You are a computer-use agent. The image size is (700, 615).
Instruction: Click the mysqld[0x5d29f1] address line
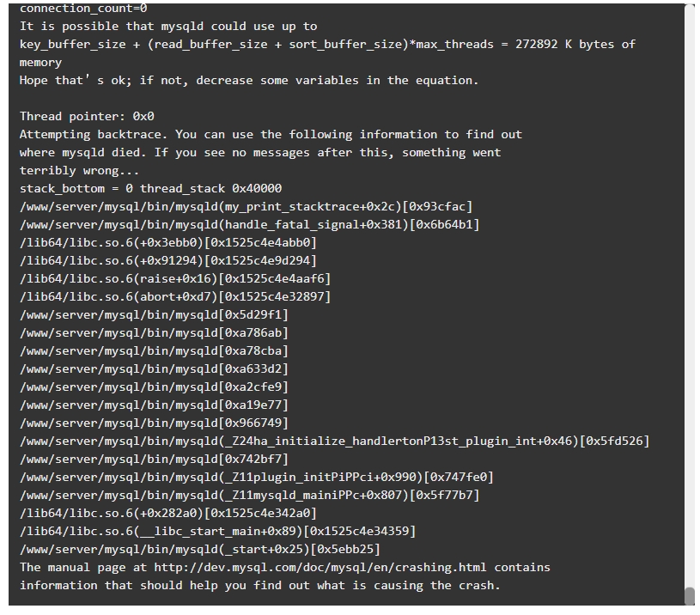pyautogui.click(x=154, y=314)
